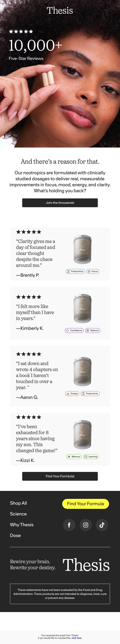Click the Focus tag under Brently's review
Viewport: 120px width, 644px height.
pyautogui.click(x=93, y=271)
